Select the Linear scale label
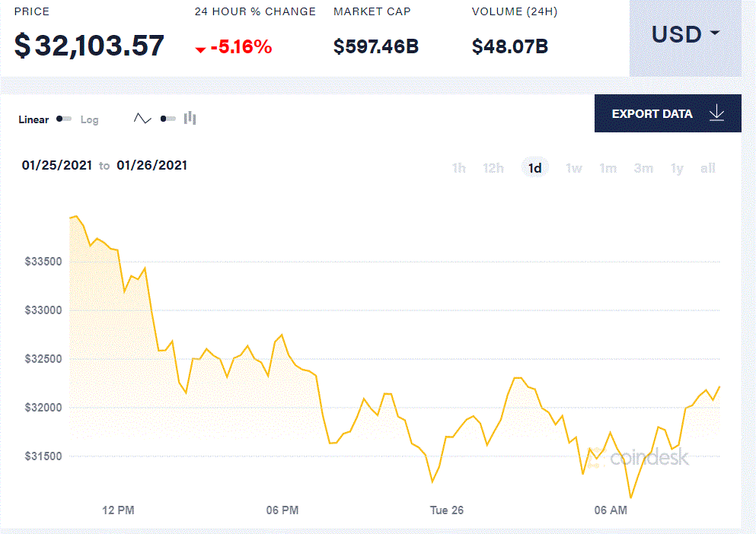The width and height of the screenshot is (756, 534). tap(33, 119)
